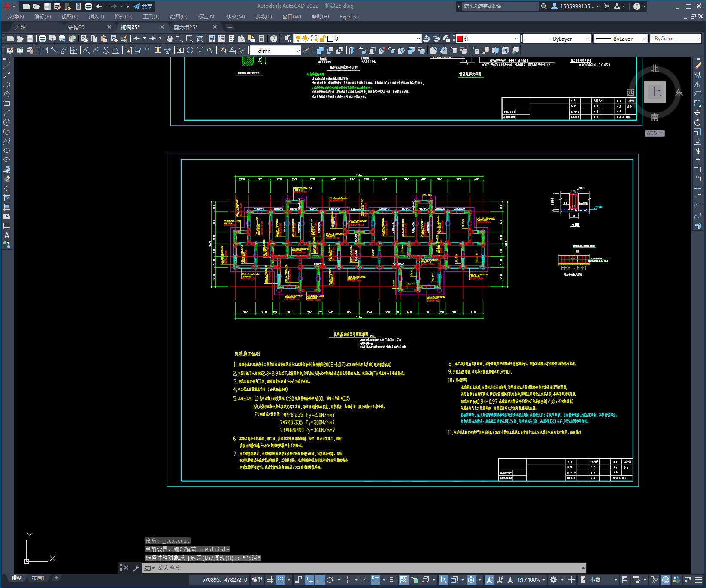The height and width of the screenshot is (588, 706).
Task: Click the WCS button under the ViewCube
Action: [654, 133]
